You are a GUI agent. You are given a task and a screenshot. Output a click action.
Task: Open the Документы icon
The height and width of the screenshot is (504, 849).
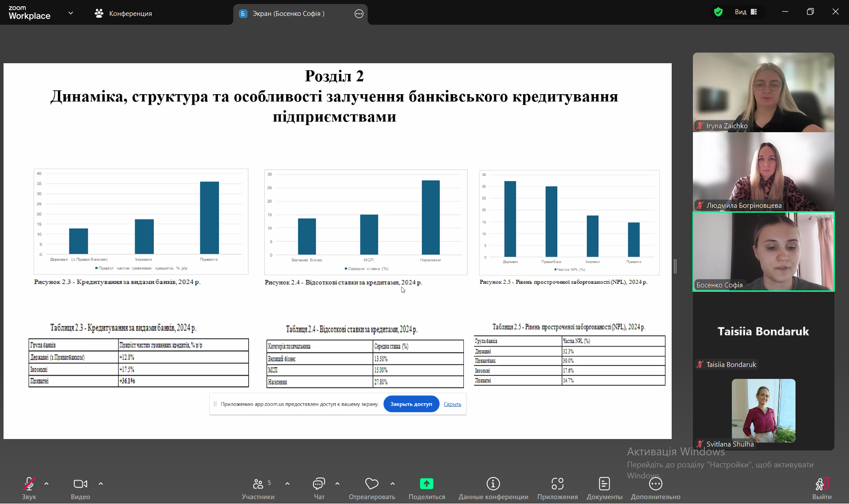[604, 484]
